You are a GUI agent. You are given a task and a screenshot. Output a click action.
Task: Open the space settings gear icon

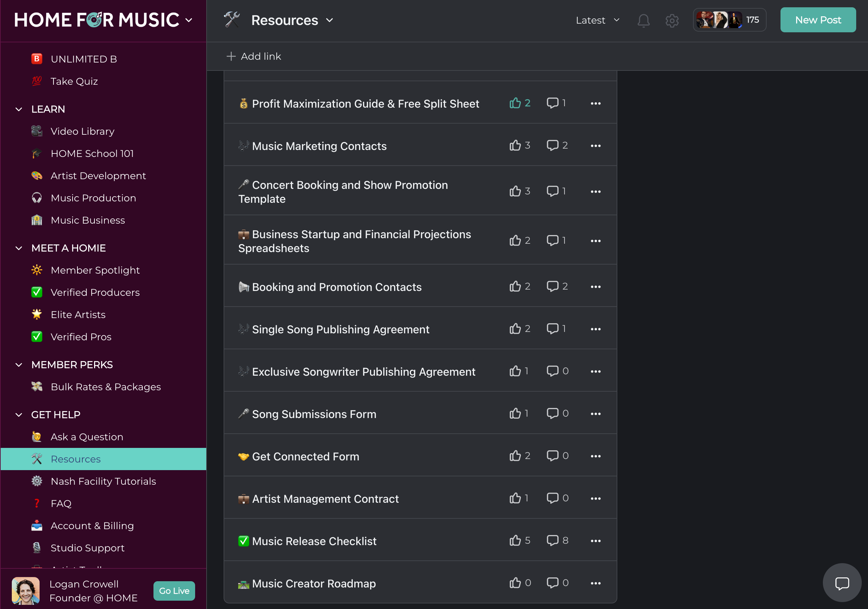[672, 20]
